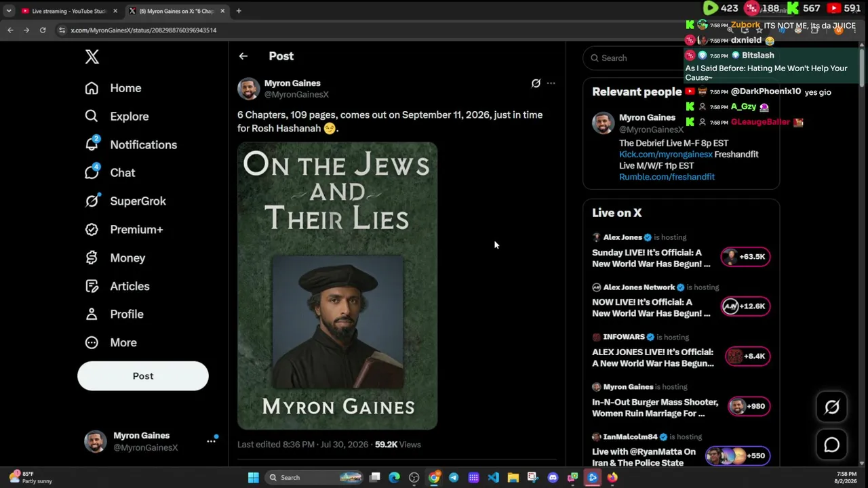Click the browser forward arrow
The width and height of the screenshot is (868, 488).
[x=26, y=30]
